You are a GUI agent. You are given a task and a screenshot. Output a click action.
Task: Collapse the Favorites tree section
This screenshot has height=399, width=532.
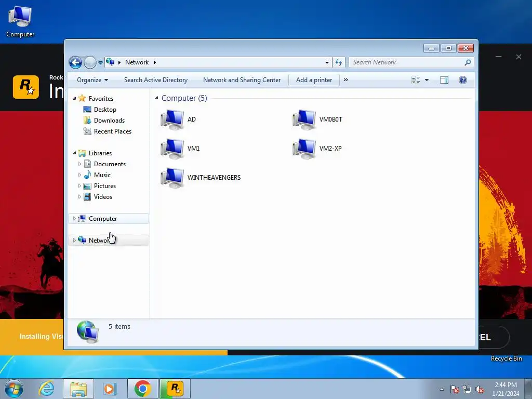pos(74,98)
